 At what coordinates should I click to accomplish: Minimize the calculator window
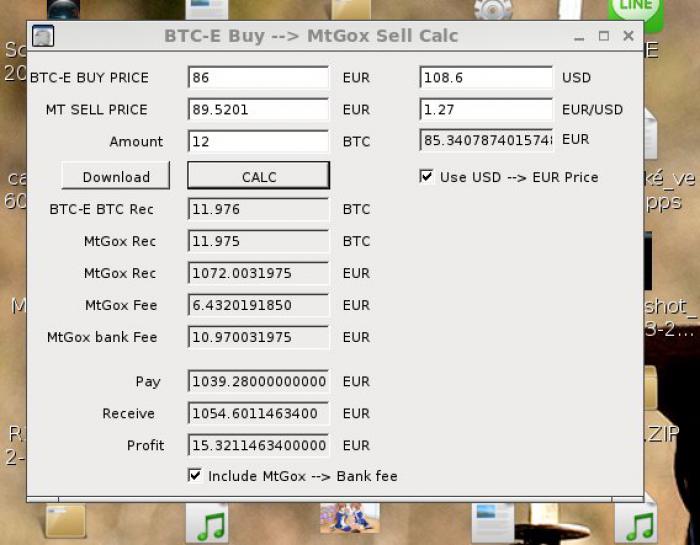[579, 36]
